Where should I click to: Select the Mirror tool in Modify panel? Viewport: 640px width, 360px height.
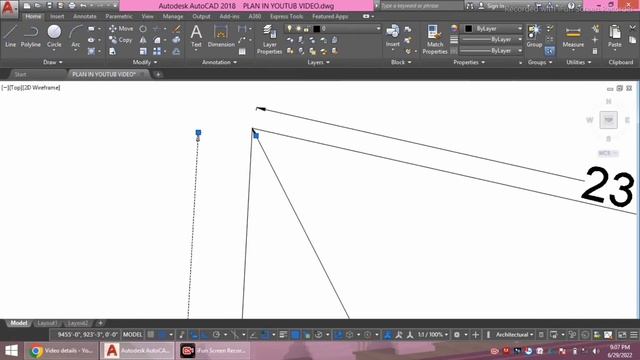143,40
